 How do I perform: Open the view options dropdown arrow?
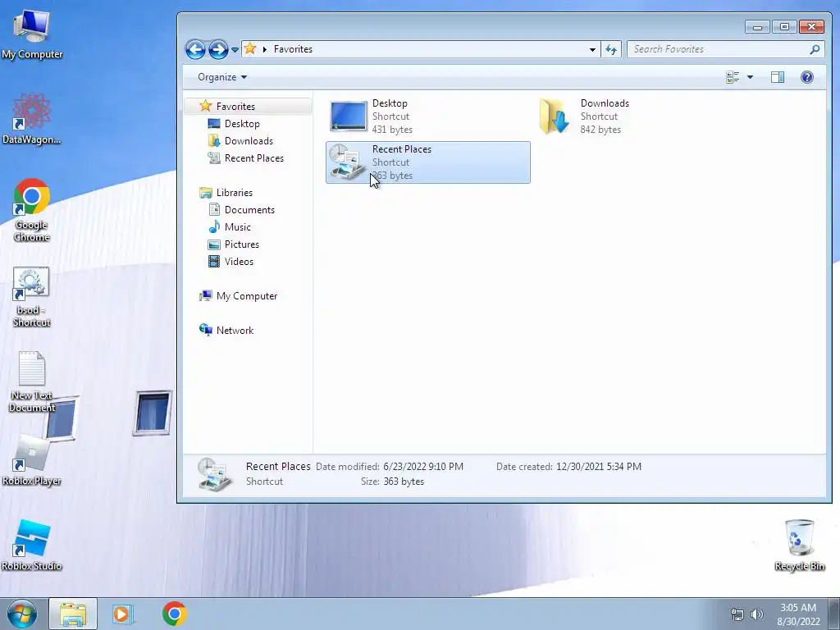[750, 77]
